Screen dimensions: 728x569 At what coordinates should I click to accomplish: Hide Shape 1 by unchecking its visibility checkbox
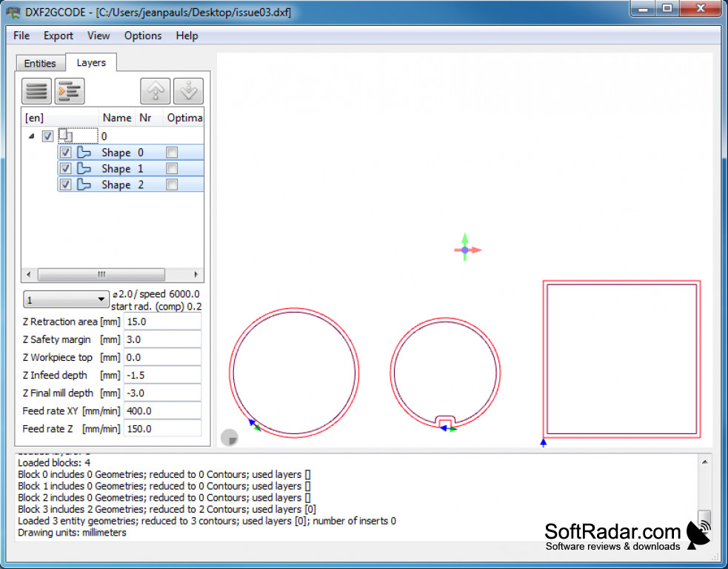65,168
